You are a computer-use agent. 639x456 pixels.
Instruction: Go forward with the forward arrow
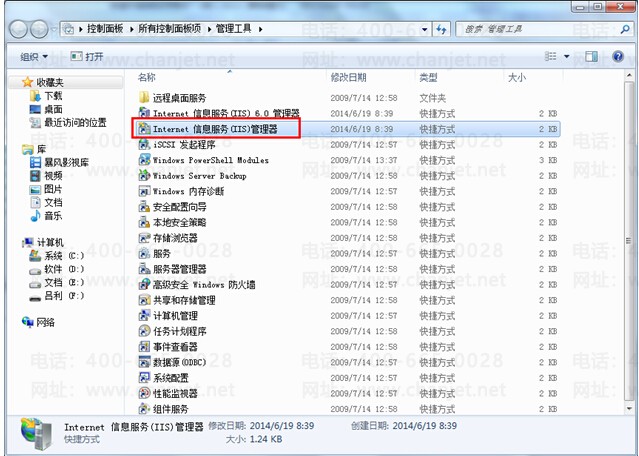39,29
